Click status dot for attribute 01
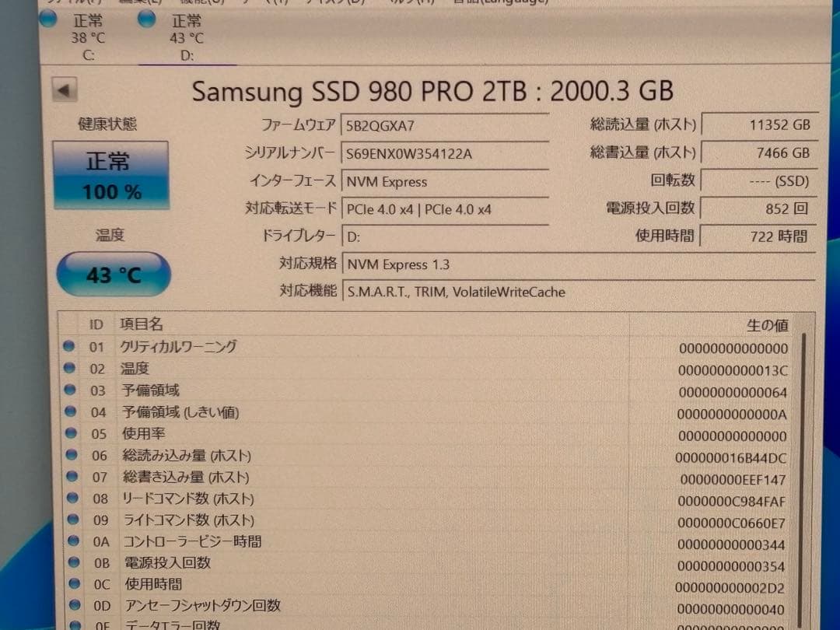 pyautogui.click(x=68, y=346)
